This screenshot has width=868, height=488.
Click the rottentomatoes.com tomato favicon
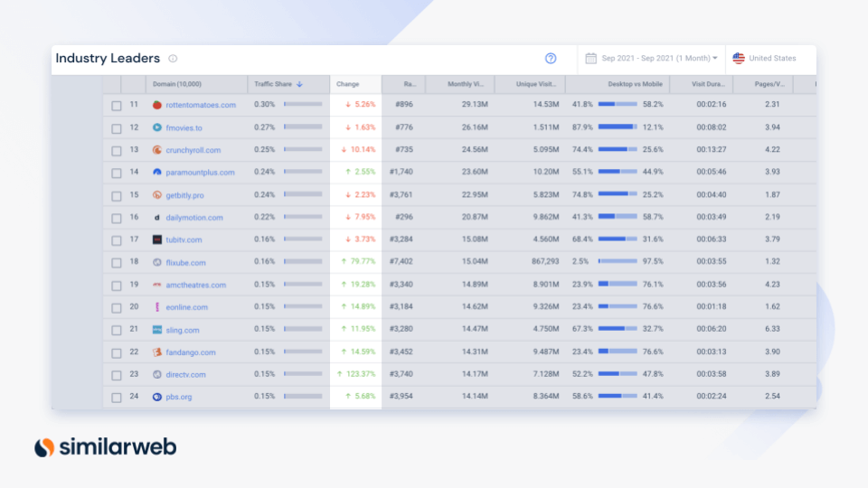pos(157,105)
